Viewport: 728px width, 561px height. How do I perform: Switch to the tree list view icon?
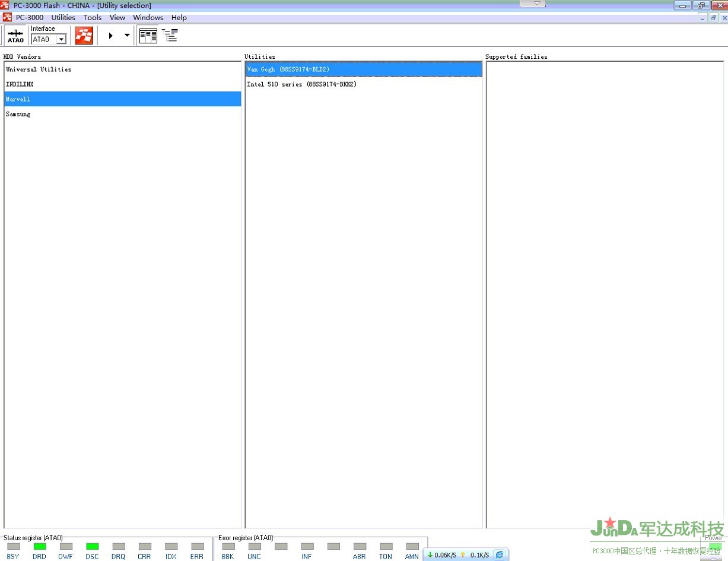coord(170,36)
